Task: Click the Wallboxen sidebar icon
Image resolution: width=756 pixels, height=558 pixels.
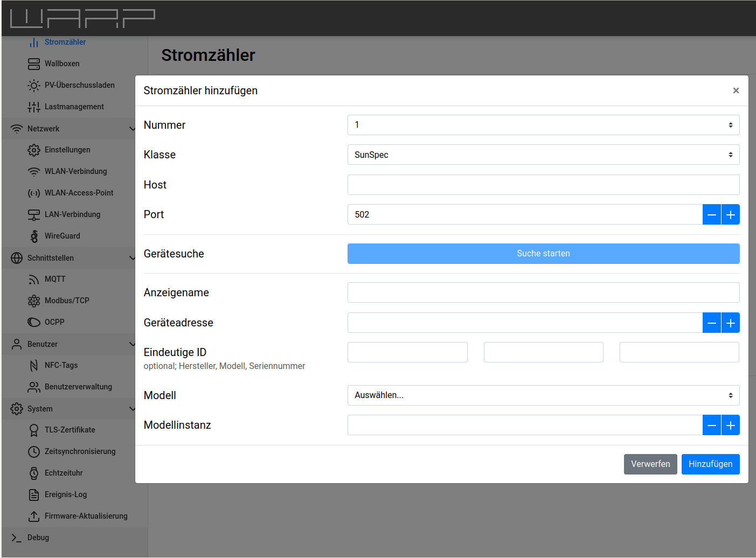Action: click(x=33, y=64)
